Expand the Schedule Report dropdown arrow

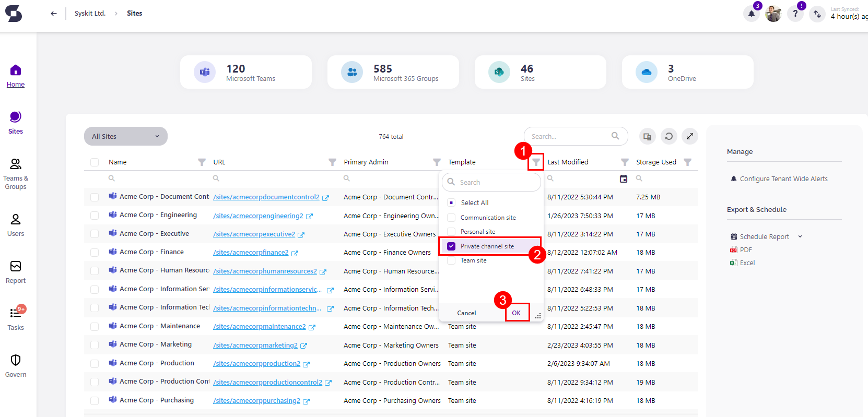coord(800,237)
